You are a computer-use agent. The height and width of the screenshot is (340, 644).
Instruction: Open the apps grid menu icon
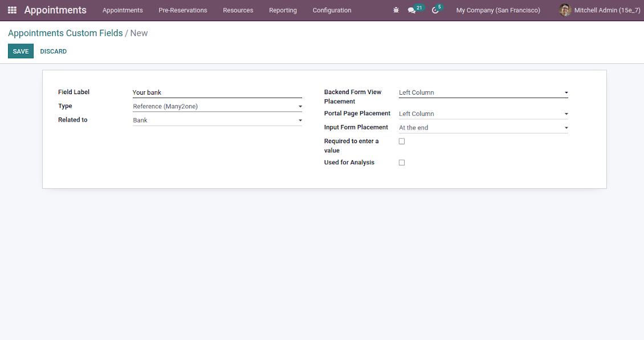pyautogui.click(x=12, y=10)
